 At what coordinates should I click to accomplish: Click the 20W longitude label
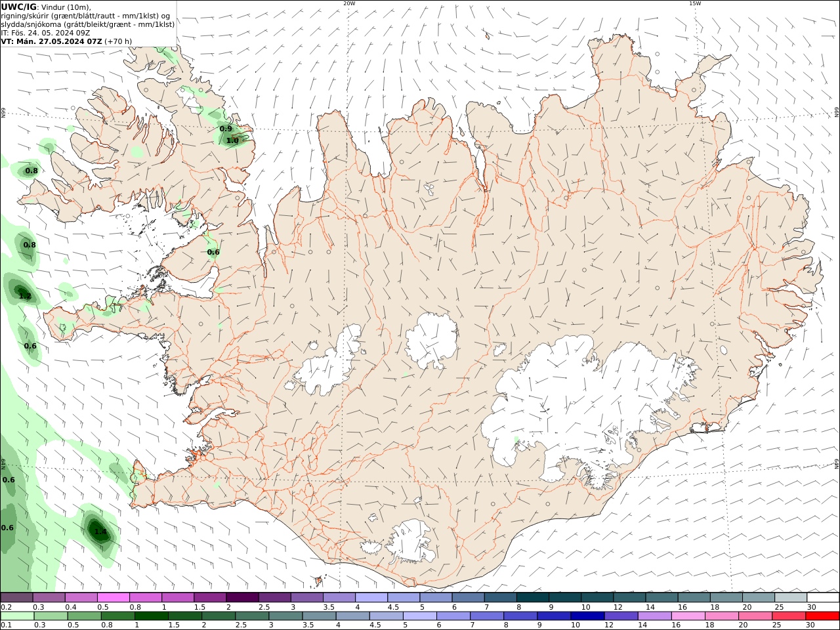point(349,3)
